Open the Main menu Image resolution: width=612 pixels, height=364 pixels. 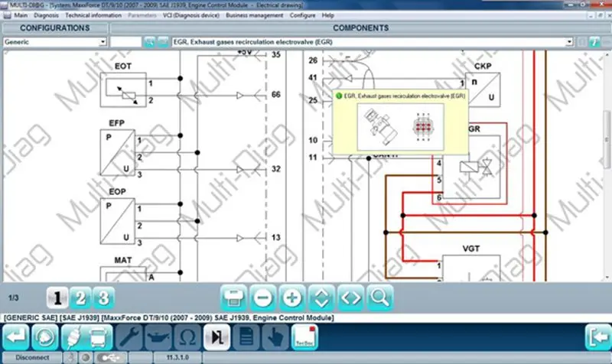point(21,15)
